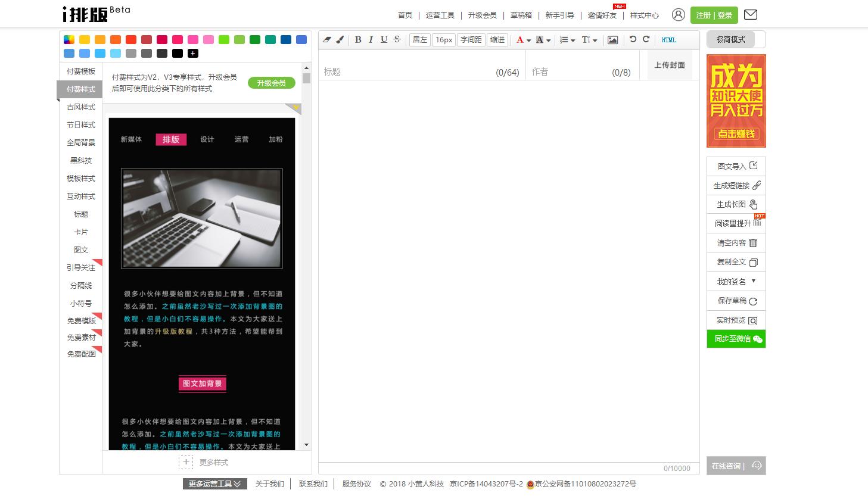Screen dimensions: 868x496
Task: Click the Redo icon in the editor toolbar
Action: click(646, 39)
